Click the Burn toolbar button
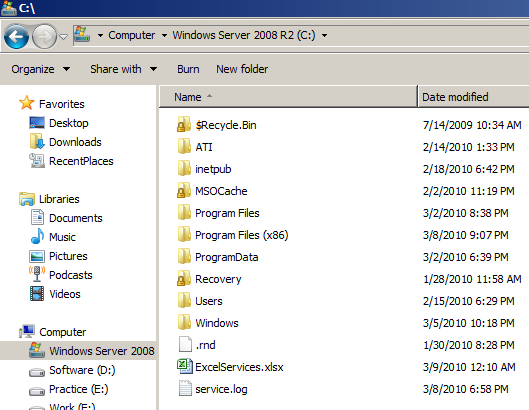This screenshot has height=410, width=529. [x=188, y=69]
